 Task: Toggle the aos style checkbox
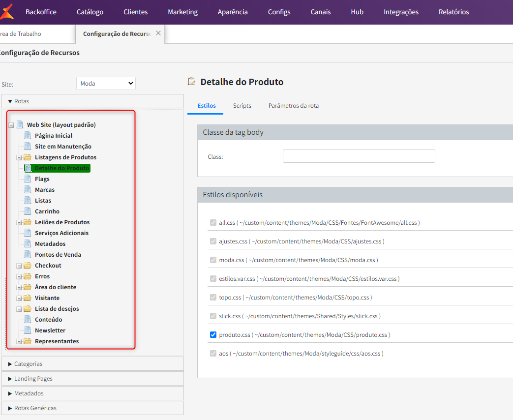pyautogui.click(x=213, y=353)
